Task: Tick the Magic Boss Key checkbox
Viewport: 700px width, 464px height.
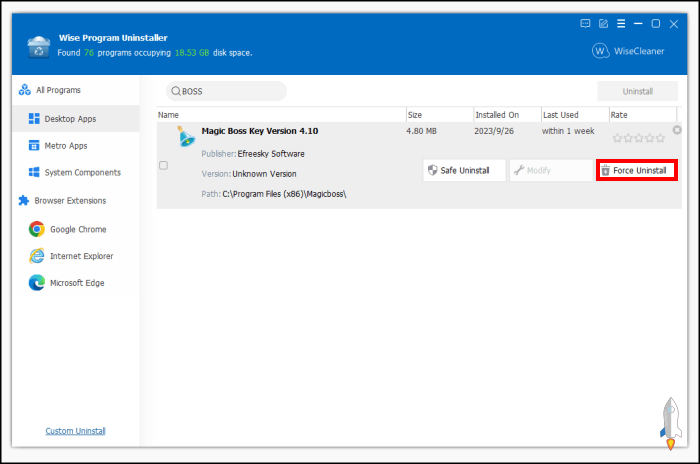Action: tap(164, 166)
